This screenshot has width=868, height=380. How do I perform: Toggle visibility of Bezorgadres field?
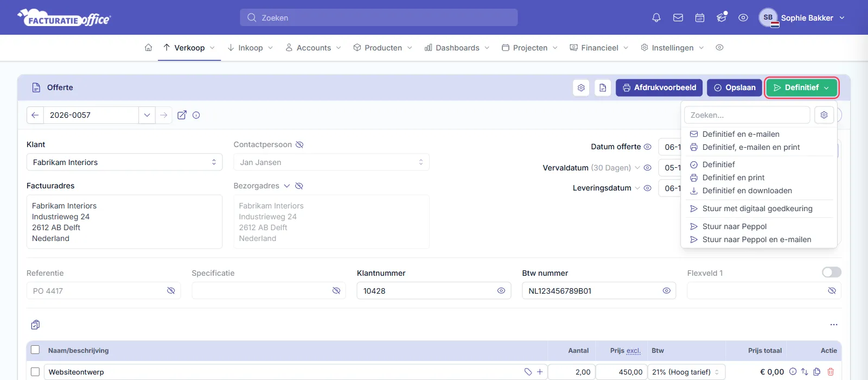point(299,186)
